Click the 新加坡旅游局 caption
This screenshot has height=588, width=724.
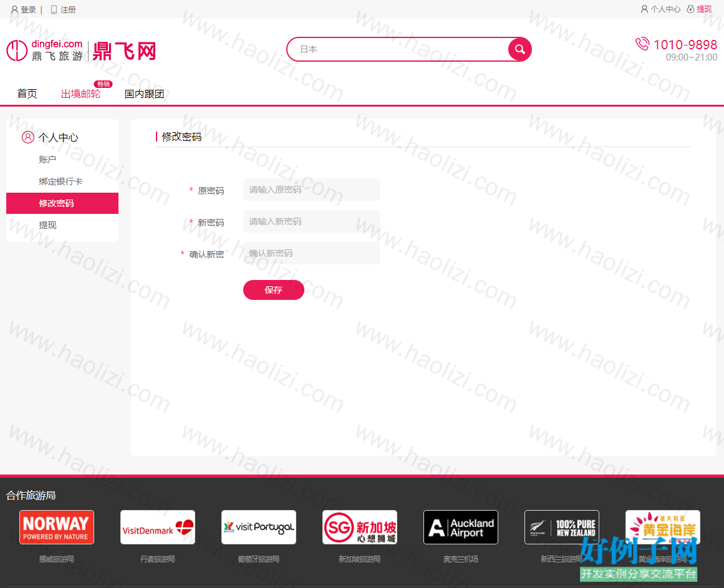[x=360, y=559]
